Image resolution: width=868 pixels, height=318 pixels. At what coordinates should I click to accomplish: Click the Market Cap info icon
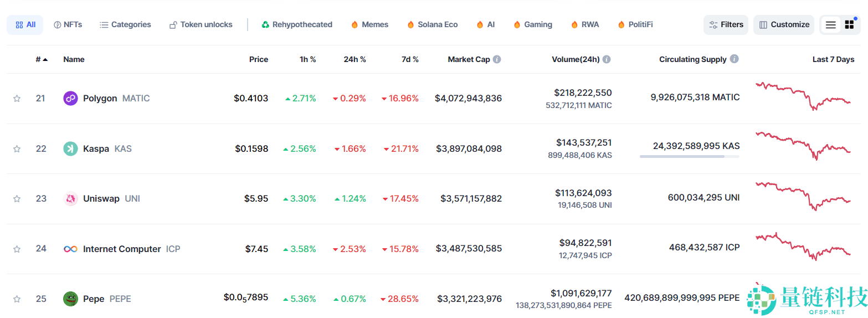[497, 59]
